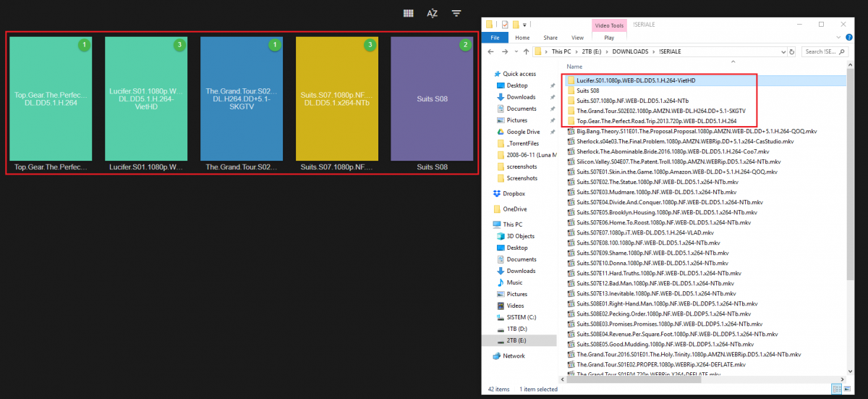The image size is (868, 399).
Task: Switch to the View ribbon tab
Action: coord(577,38)
